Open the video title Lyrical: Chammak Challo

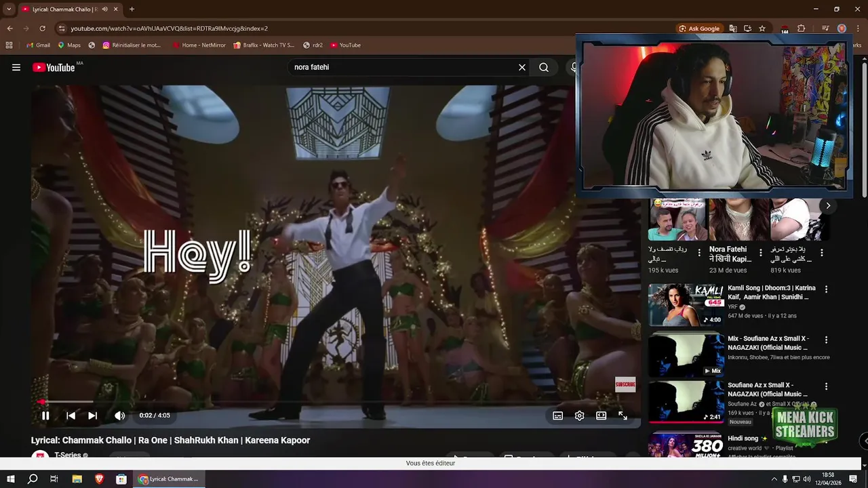170,440
